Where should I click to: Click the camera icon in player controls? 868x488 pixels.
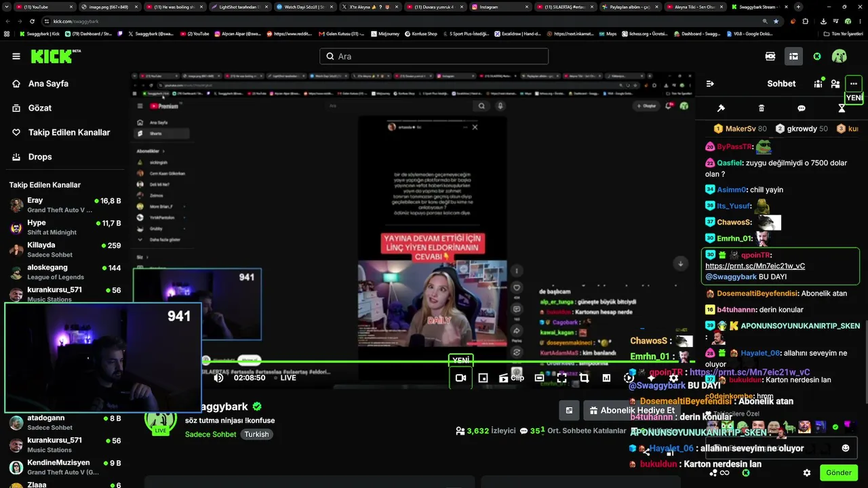coord(460,378)
